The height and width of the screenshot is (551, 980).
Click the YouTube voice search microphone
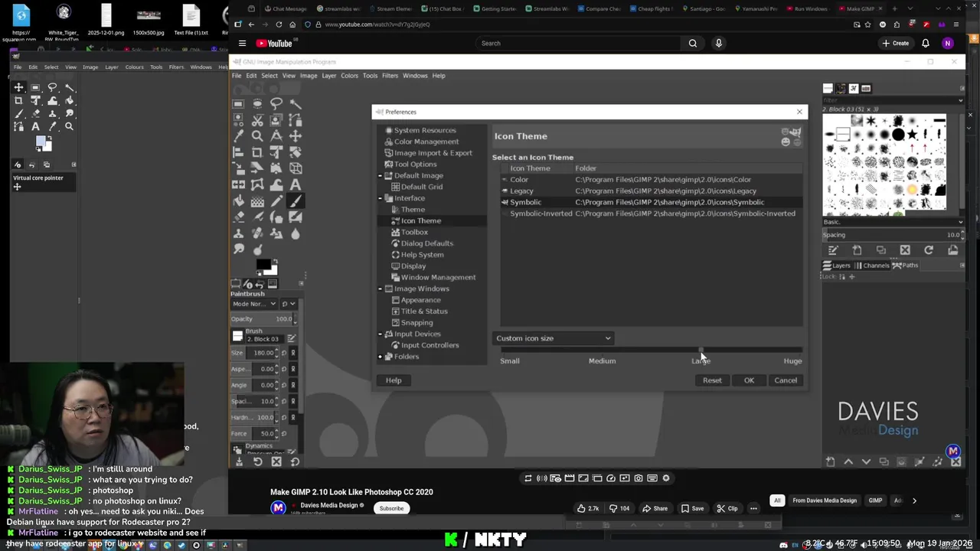click(718, 43)
